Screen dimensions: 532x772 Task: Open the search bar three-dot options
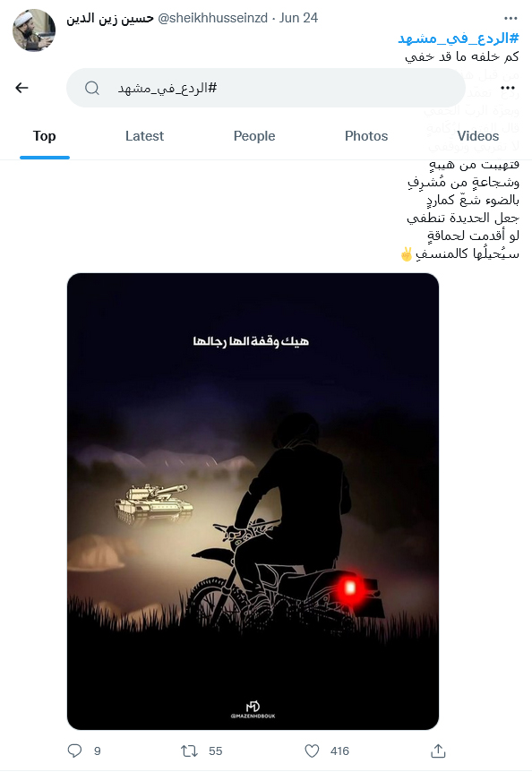tap(508, 88)
